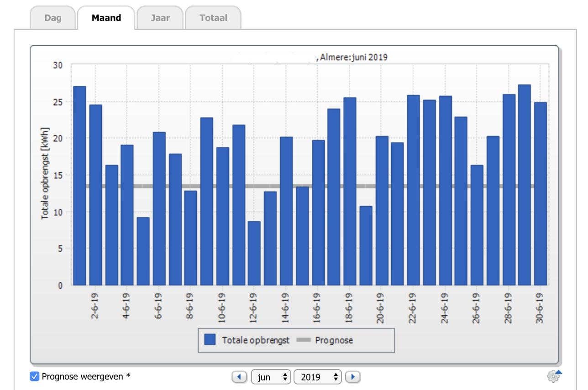
Task: Open the Jaar tab
Action: click(160, 18)
